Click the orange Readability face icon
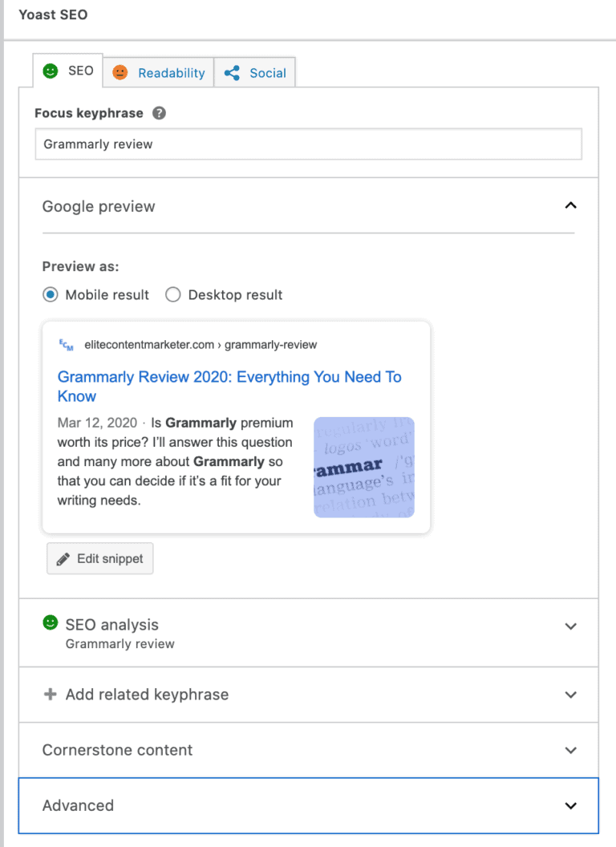The width and height of the screenshot is (616, 847). [120, 73]
